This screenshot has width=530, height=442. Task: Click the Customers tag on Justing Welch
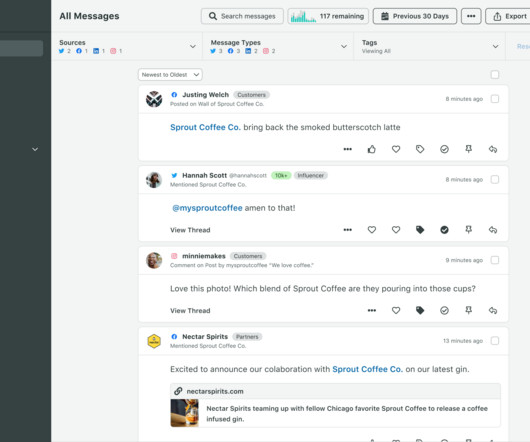[x=251, y=95]
